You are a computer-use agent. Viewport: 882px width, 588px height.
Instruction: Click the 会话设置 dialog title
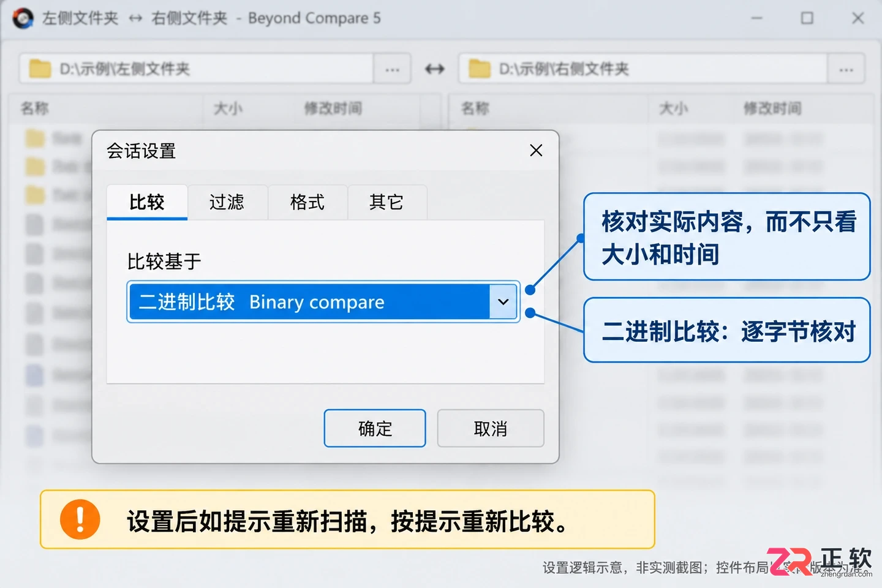coord(141,151)
